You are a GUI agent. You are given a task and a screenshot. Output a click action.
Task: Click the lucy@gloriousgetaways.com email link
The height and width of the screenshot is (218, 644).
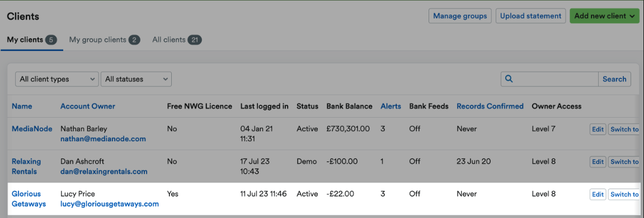(x=110, y=203)
